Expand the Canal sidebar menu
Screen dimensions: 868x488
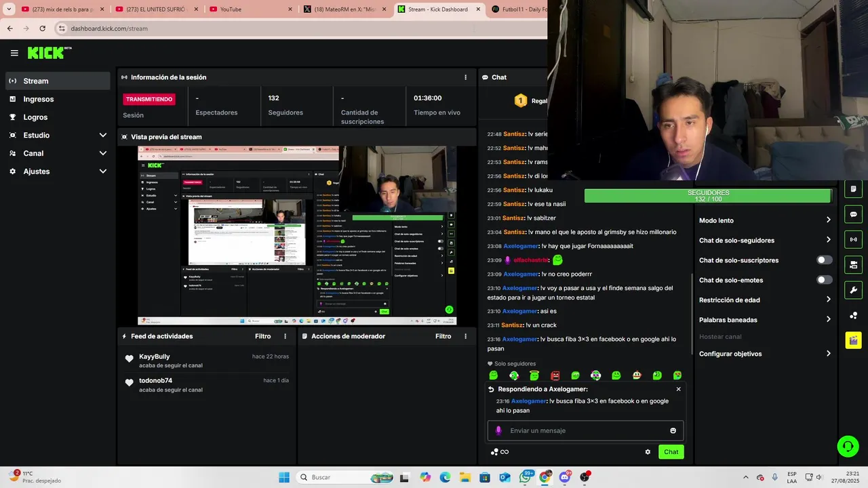tap(58, 153)
